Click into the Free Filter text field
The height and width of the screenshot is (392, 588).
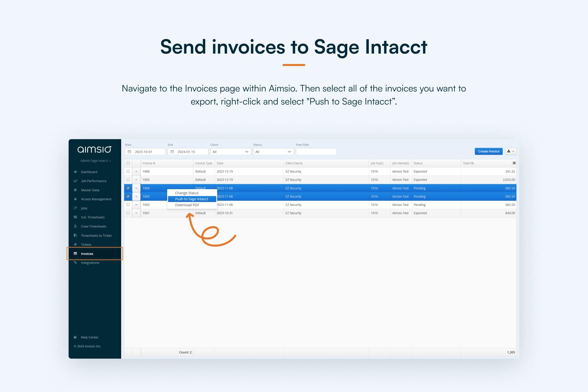pyautogui.click(x=316, y=152)
